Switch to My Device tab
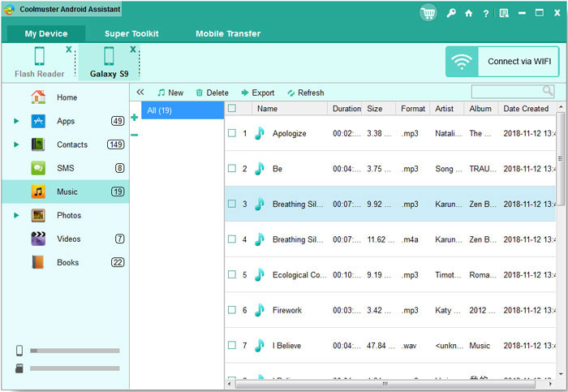Image resolution: width=568 pixels, height=392 pixels. point(46,34)
